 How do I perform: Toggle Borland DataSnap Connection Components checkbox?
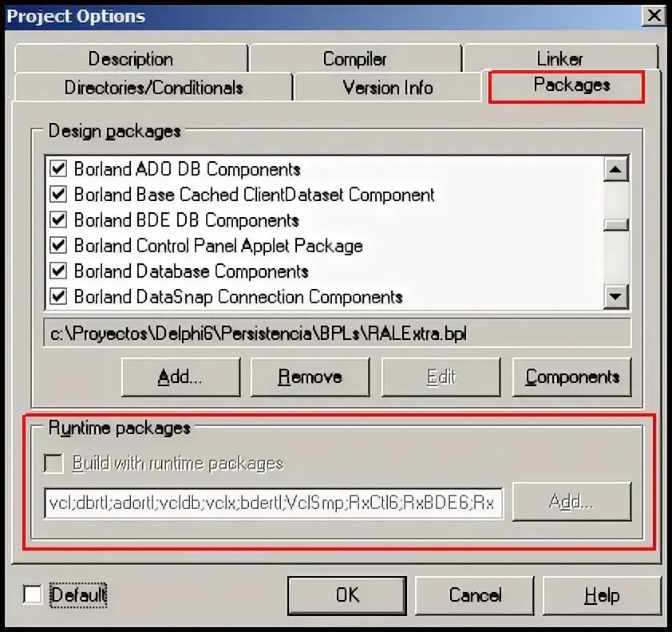58,297
